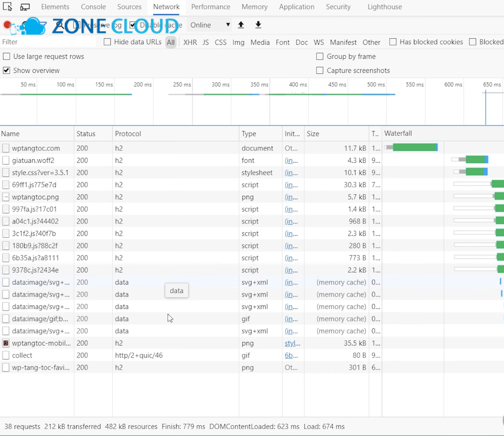Export HAR file with the download arrow
Viewport: 504px width, 436px height.
(258, 25)
